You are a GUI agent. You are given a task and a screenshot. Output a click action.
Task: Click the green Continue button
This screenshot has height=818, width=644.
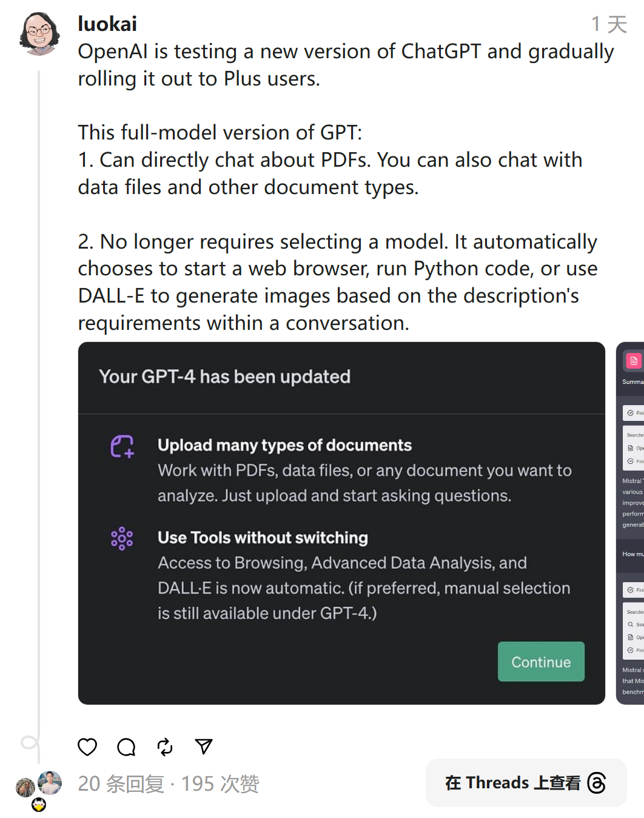click(541, 662)
